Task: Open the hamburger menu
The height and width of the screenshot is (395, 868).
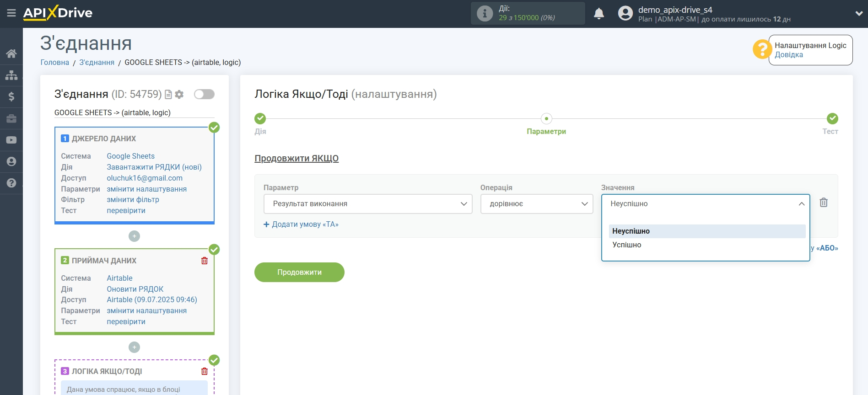Action: pyautogui.click(x=11, y=13)
